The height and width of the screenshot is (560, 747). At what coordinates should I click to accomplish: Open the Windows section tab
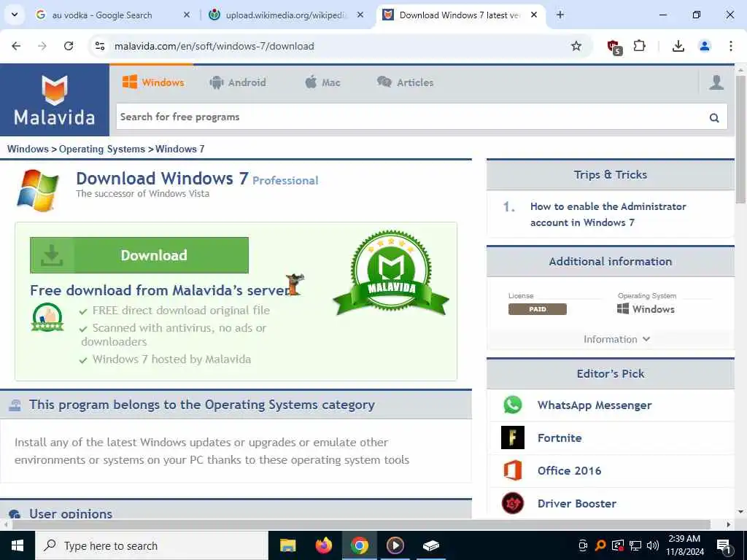point(153,82)
